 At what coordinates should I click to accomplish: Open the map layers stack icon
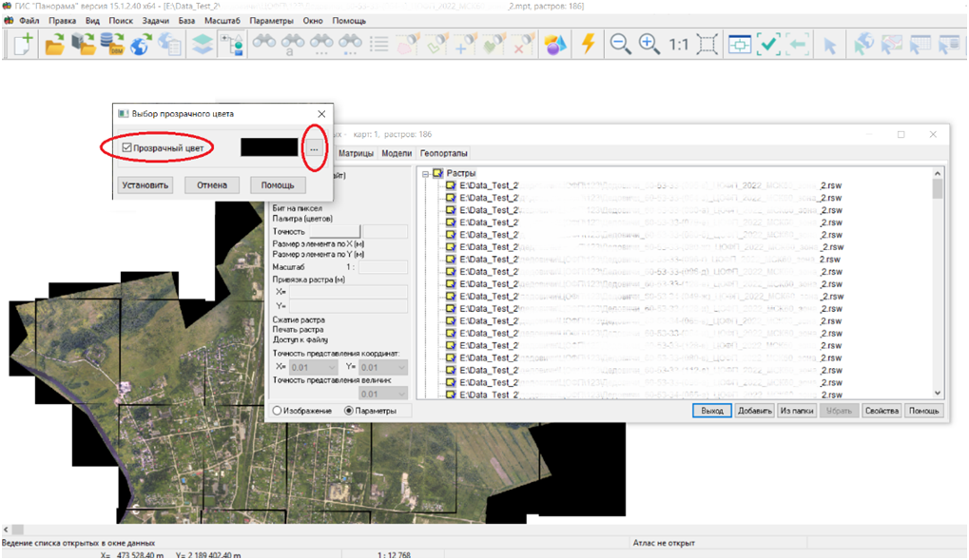[x=202, y=44]
